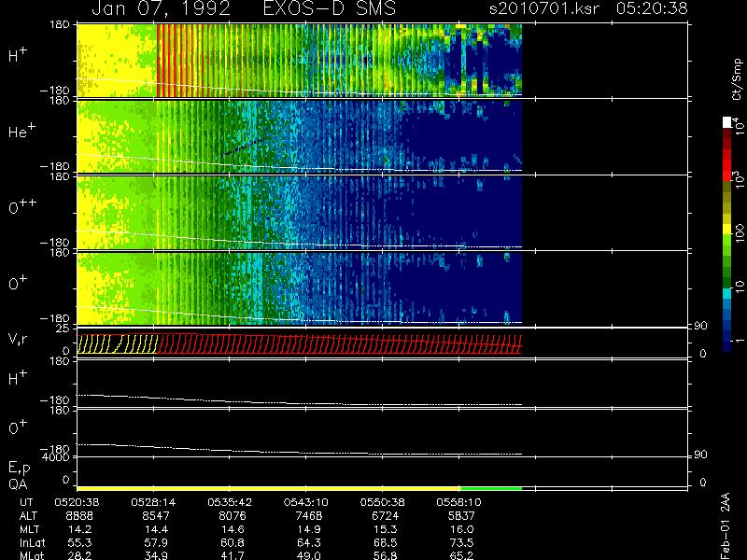Choose InLat value 68.5

pos(385,542)
